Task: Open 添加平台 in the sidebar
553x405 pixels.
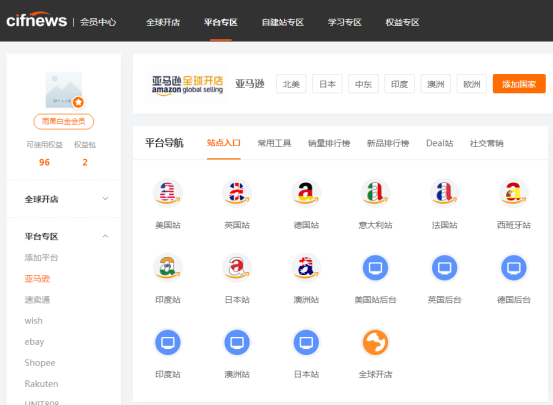Action: 41,258
